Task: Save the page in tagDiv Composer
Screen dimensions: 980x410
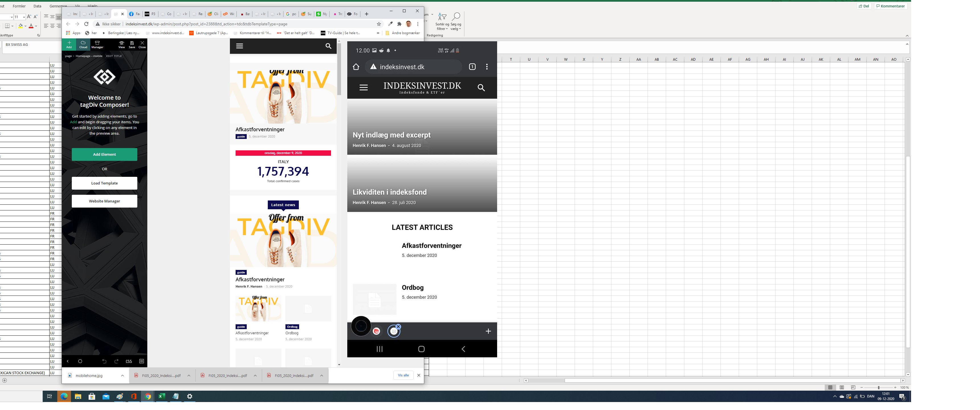Action: [x=132, y=44]
